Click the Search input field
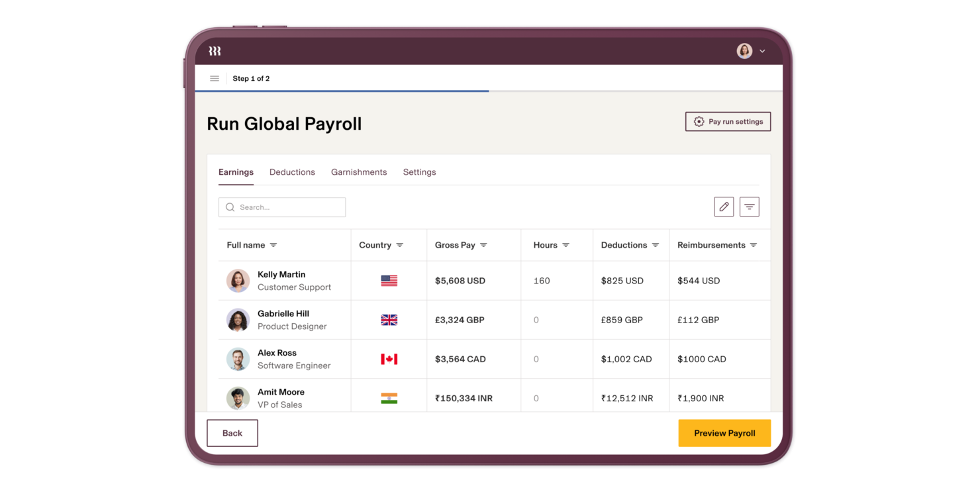980x490 pixels. (285, 207)
